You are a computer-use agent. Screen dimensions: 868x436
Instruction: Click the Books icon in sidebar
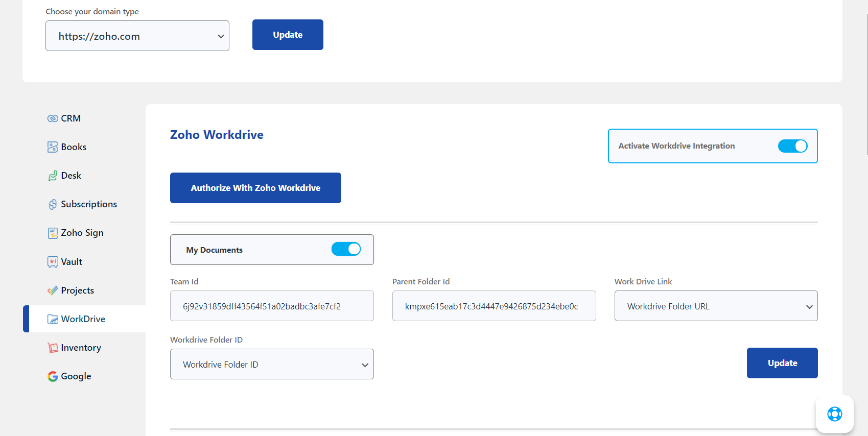(53, 147)
